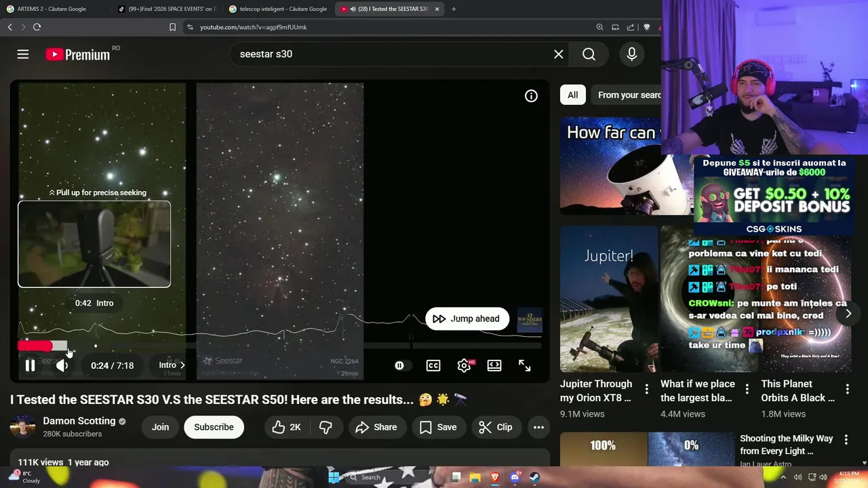Switch to theater mode
Image resolution: width=868 pixels, height=488 pixels.
tap(494, 365)
